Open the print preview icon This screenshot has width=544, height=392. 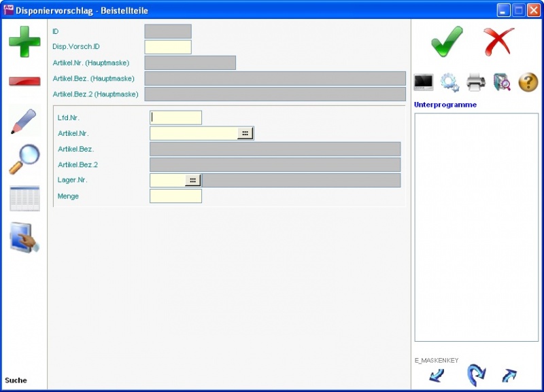[502, 82]
